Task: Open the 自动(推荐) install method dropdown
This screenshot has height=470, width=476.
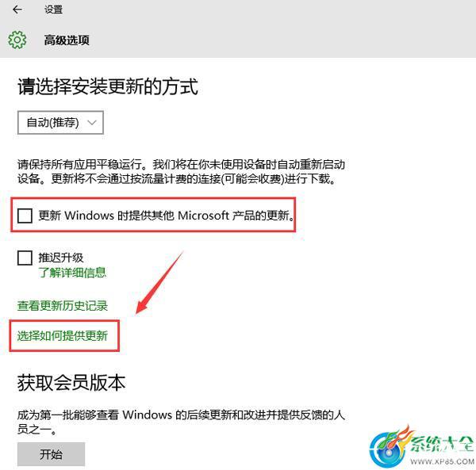Action: click(60, 123)
